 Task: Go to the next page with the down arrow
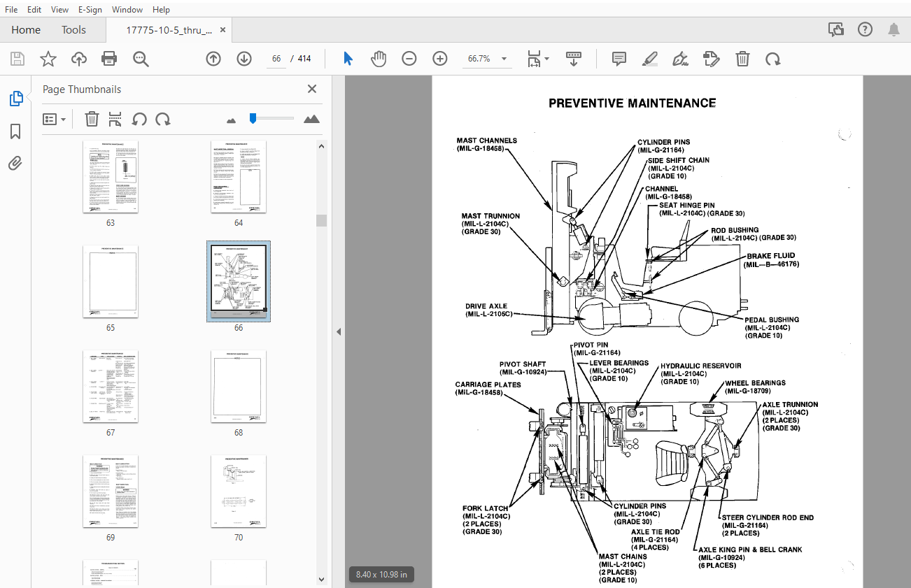[x=243, y=59]
